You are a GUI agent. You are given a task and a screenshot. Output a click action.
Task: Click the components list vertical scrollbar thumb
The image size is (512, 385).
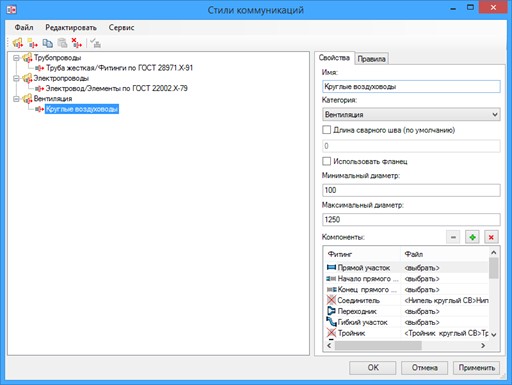pos(494,268)
